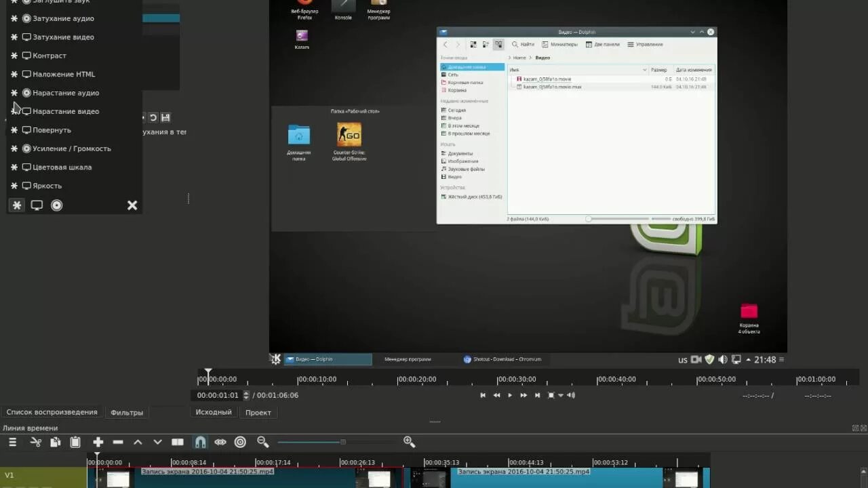The height and width of the screenshot is (488, 868).
Task: Split clip at playhead icon
Action: pos(178,442)
